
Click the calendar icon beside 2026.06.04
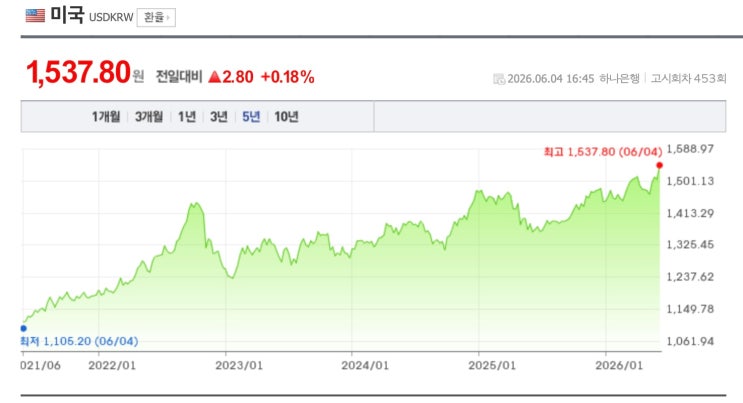click(498, 79)
